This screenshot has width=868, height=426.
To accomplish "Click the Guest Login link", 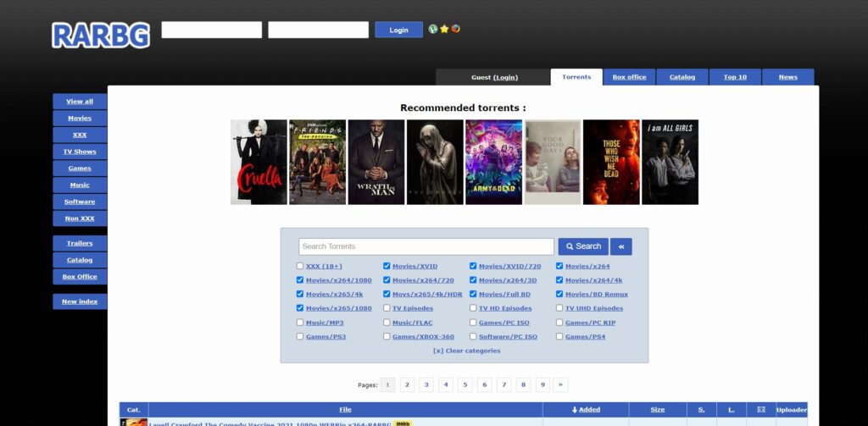I will point(505,77).
